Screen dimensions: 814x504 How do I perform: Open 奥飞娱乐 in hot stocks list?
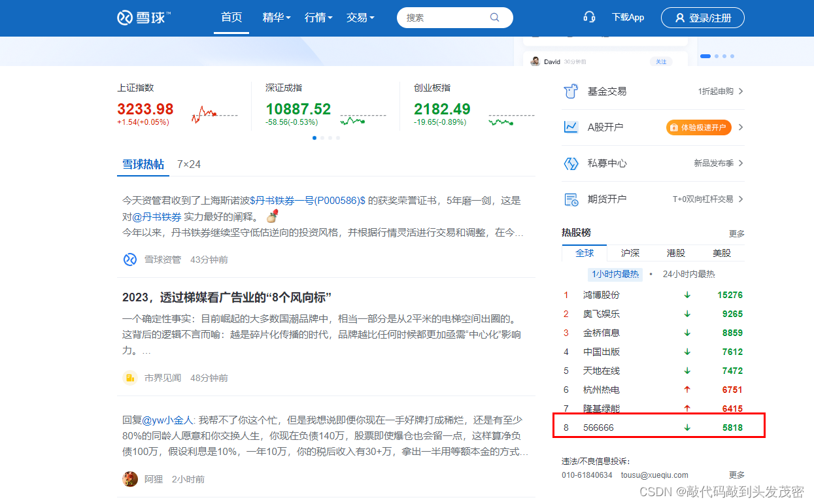coord(602,314)
